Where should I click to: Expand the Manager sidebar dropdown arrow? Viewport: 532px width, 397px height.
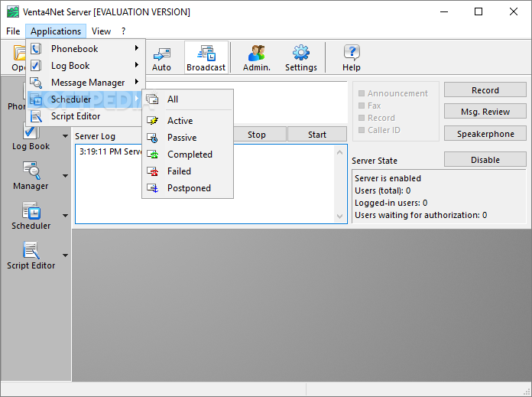click(66, 176)
